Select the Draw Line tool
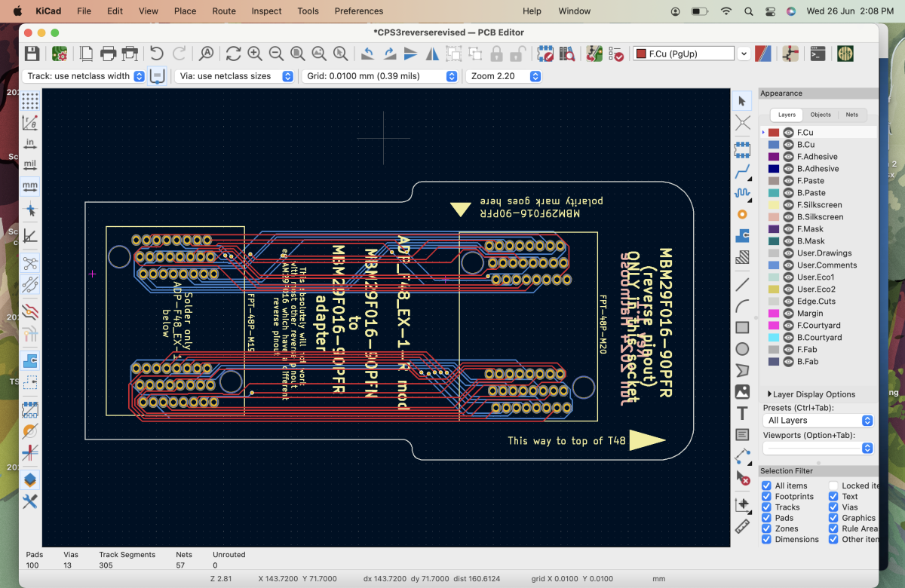The height and width of the screenshot is (588, 905). point(742,284)
